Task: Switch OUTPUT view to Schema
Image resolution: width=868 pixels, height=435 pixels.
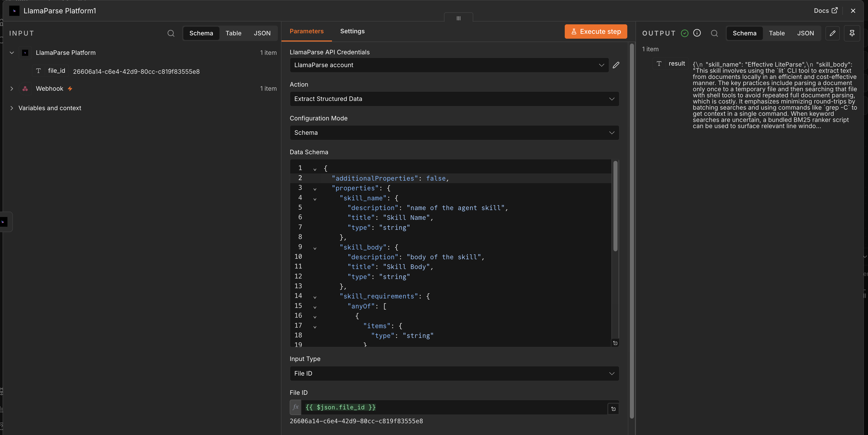Action: tap(745, 33)
